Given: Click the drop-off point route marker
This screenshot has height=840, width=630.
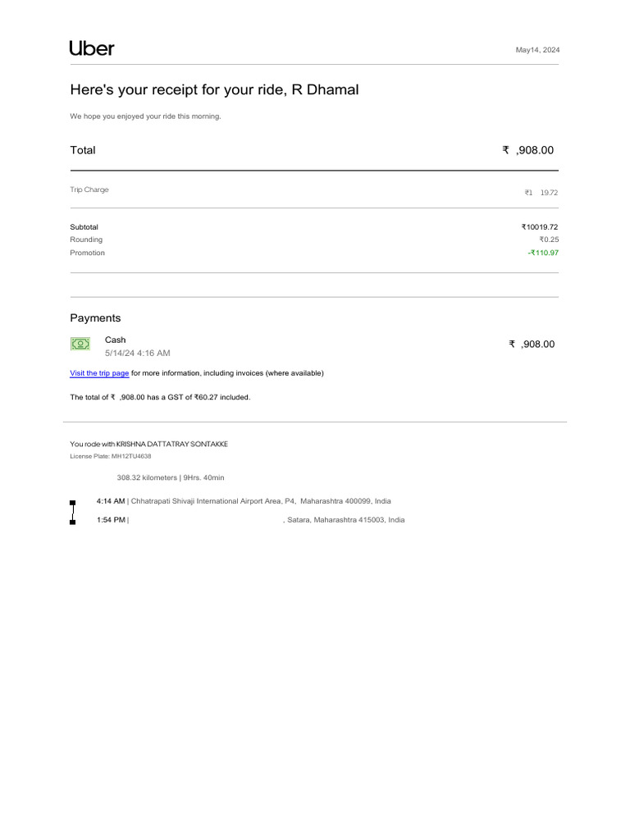Looking at the screenshot, I should tap(73, 522).
